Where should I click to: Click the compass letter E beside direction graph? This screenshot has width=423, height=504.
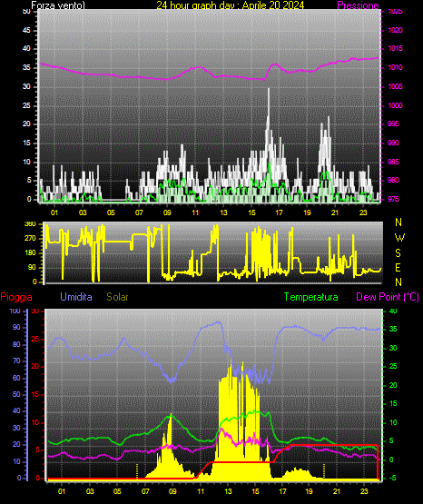point(398,267)
